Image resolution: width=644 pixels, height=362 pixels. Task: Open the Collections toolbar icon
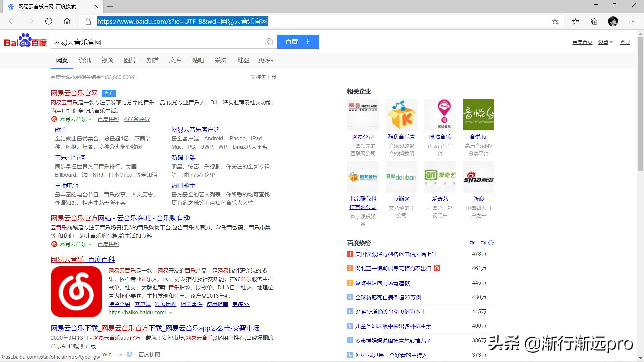click(594, 22)
